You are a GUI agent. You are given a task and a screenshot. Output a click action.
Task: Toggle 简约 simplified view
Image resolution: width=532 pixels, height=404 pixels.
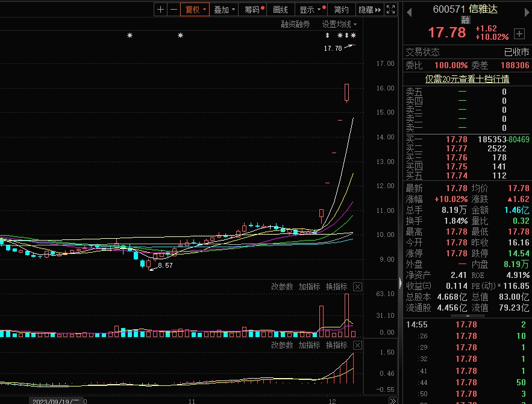tap(341, 10)
